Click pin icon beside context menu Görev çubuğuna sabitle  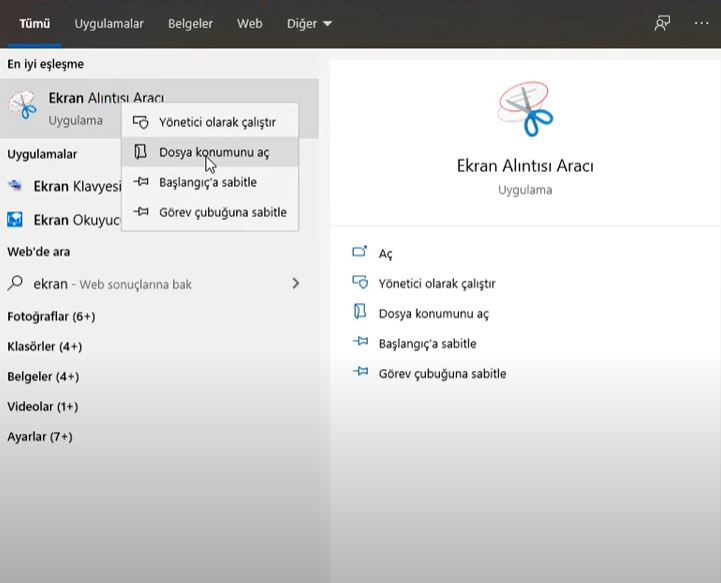[141, 211]
